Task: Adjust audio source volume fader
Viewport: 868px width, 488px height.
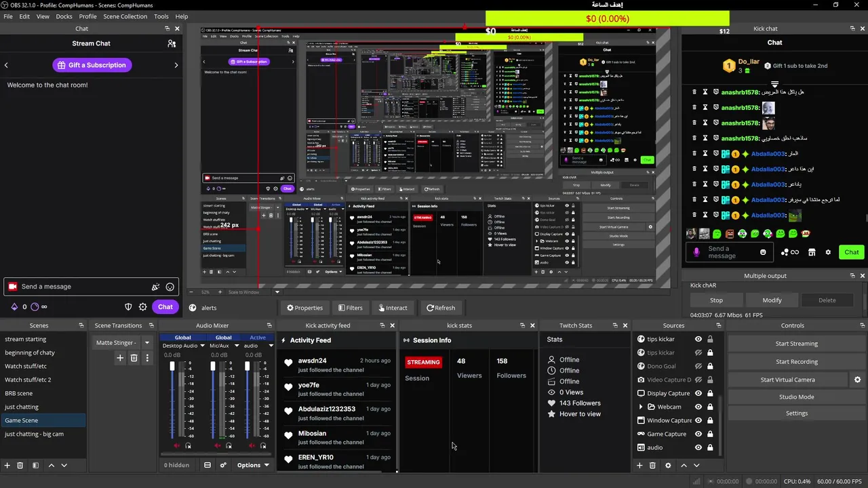Action: click(247, 367)
